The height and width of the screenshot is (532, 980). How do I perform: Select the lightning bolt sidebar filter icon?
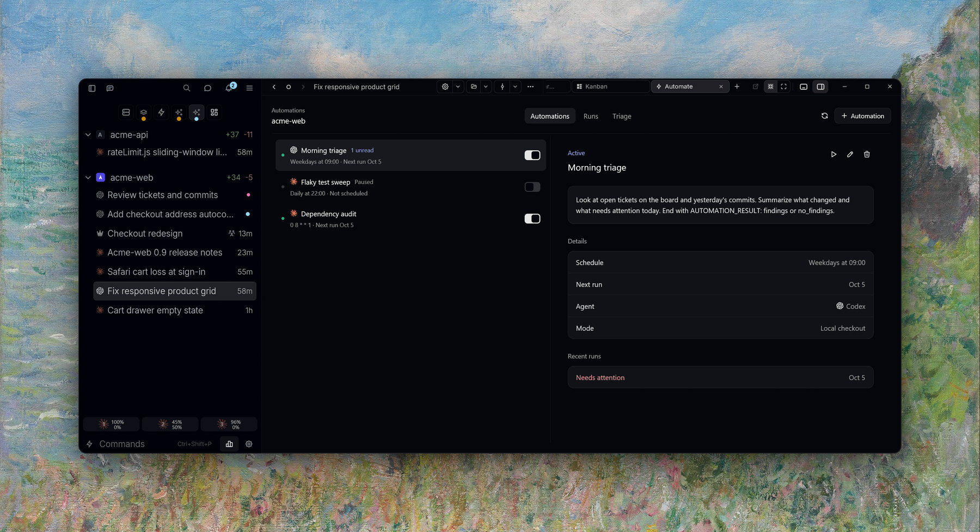pyautogui.click(x=161, y=112)
